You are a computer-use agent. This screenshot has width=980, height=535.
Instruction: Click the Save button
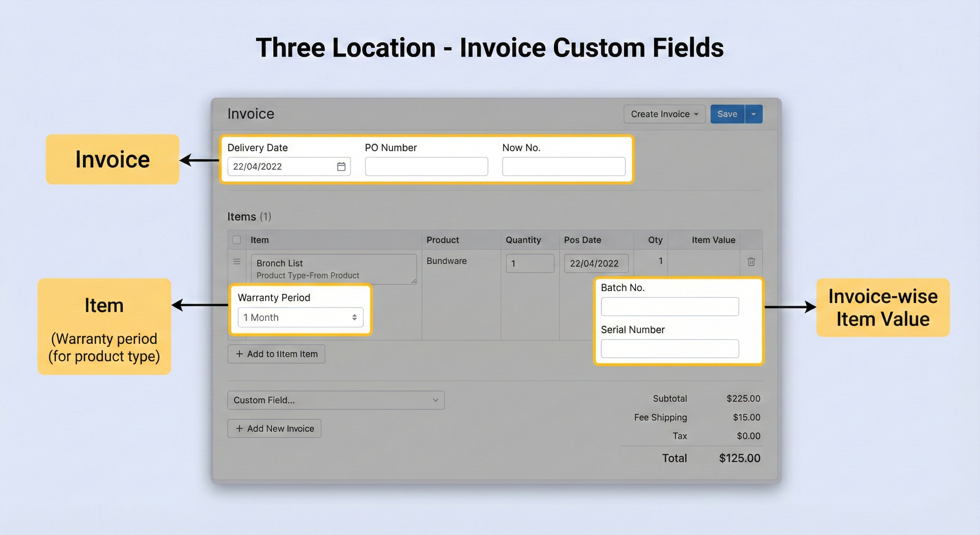click(727, 114)
